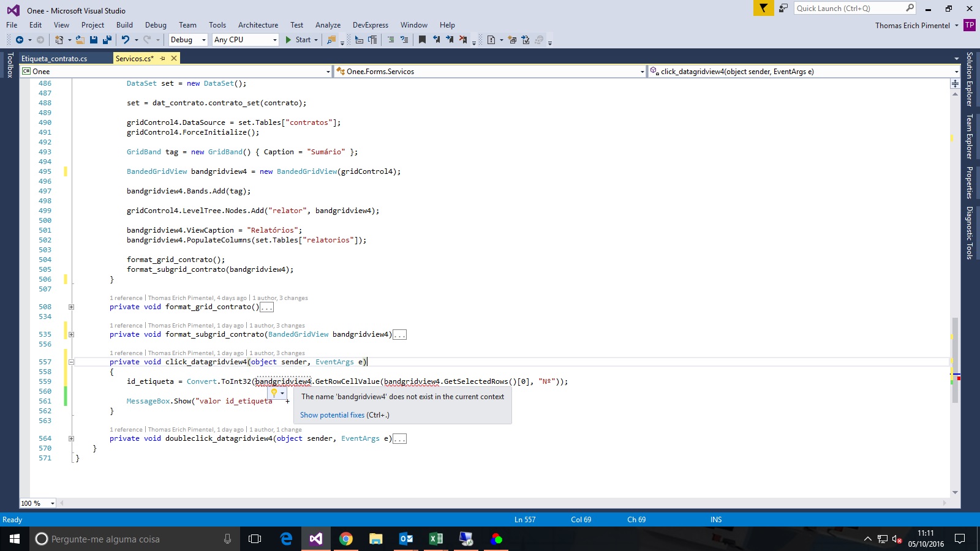Screen dimensions: 980x551
Task: Open Outlook from the taskbar
Action: 406,539
